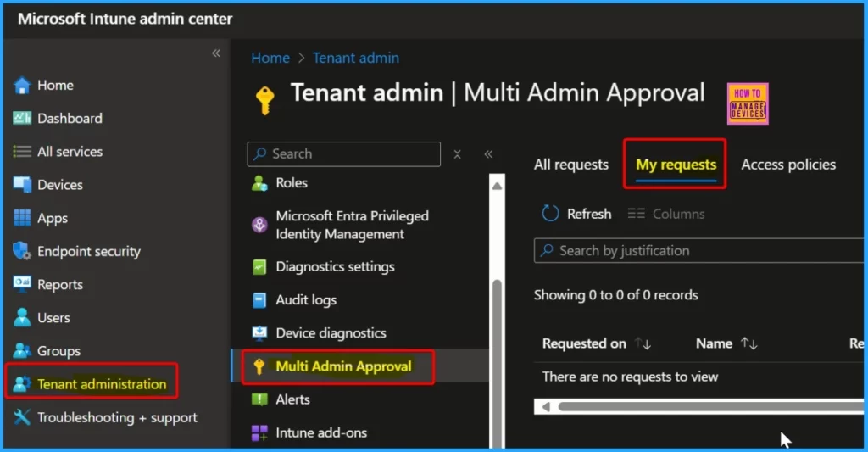This screenshot has height=452, width=868.
Task: Collapse the main left navigation sidebar
Action: coord(216,53)
